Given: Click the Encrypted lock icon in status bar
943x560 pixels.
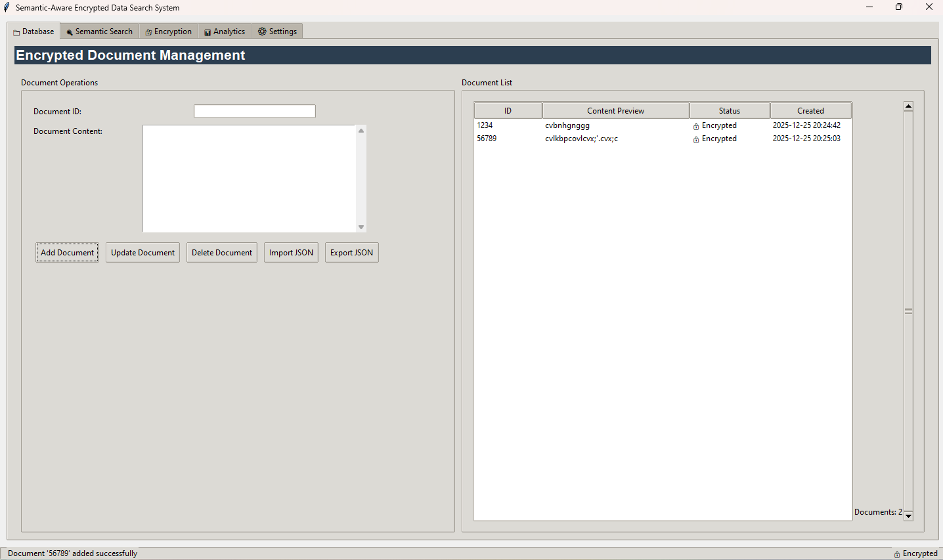Looking at the screenshot, I should (x=897, y=554).
